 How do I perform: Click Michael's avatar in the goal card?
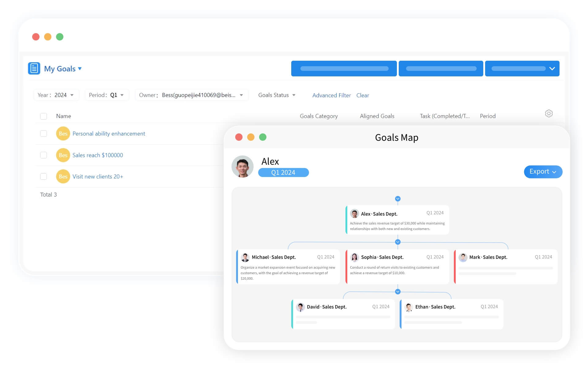(x=245, y=257)
